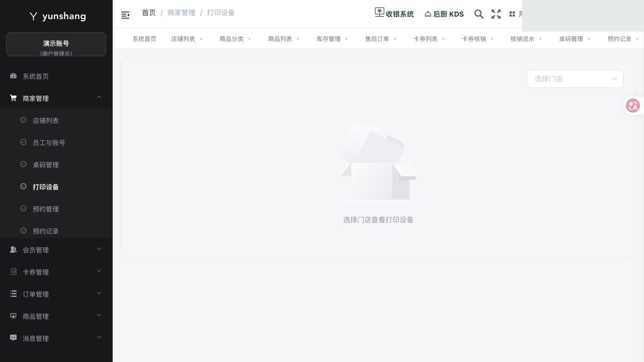Open 桌码管理 in sidebar

pos(56,165)
